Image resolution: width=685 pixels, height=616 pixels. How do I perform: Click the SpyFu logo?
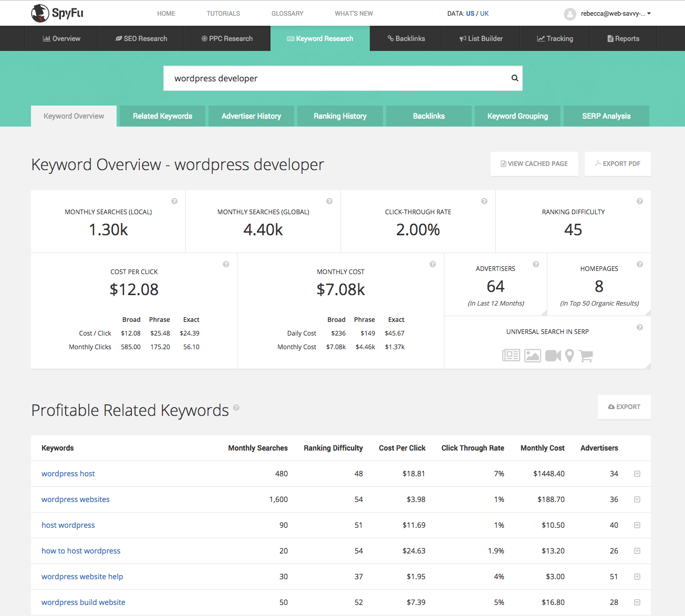(x=57, y=13)
